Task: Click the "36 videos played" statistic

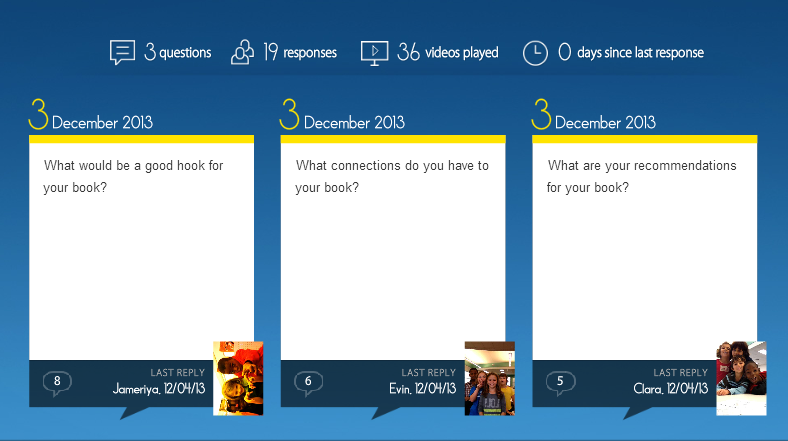Action: click(x=447, y=53)
